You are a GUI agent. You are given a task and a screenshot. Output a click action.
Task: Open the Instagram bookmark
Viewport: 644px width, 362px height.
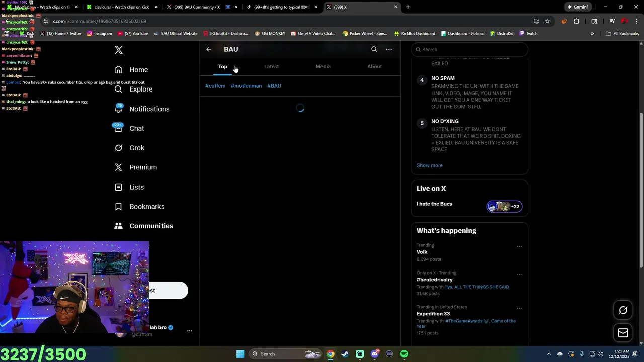tap(99, 34)
